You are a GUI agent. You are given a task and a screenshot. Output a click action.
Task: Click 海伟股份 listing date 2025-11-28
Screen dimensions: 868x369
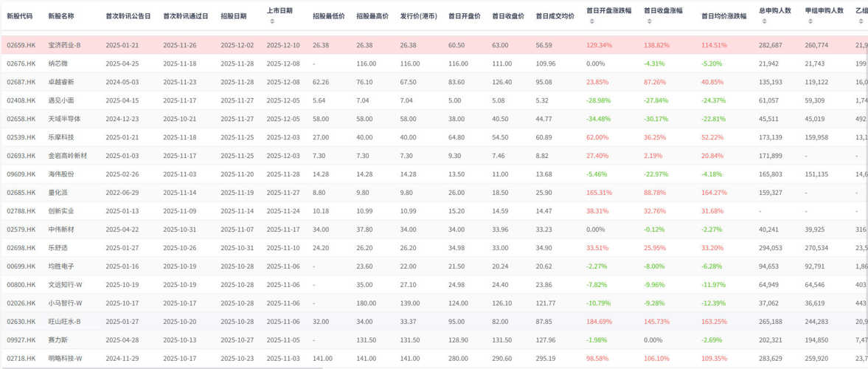(283, 174)
